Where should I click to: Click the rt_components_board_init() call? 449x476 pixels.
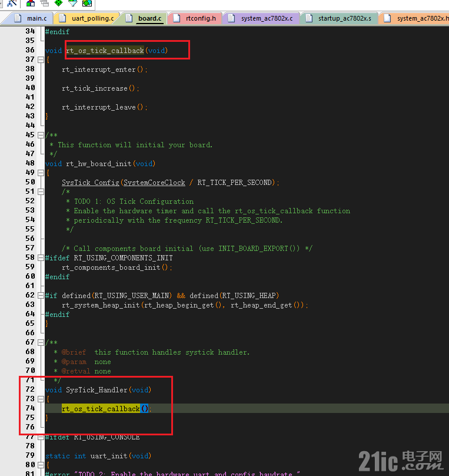tap(115, 267)
